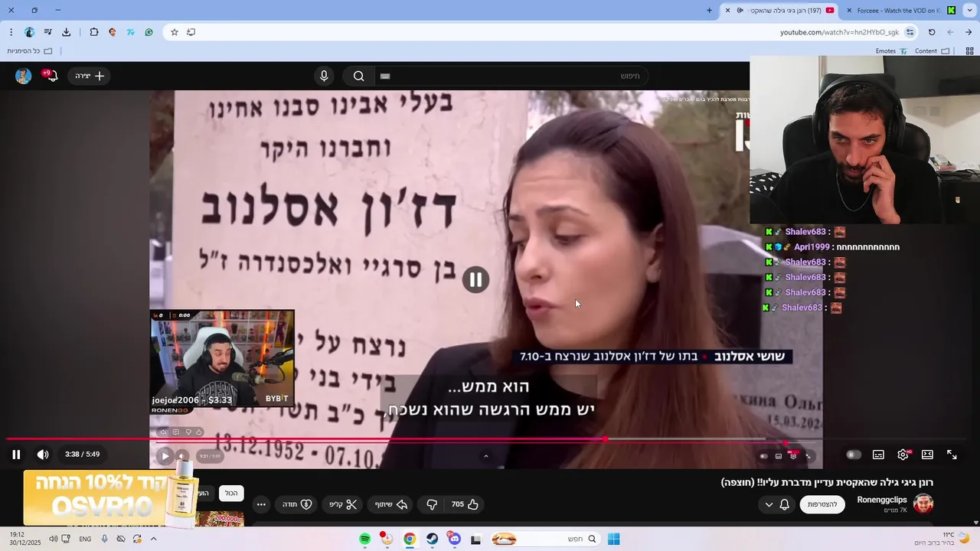The height and width of the screenshot is (551, 980).
Task: Switch the player to theater mode
Action: [927, 455]
